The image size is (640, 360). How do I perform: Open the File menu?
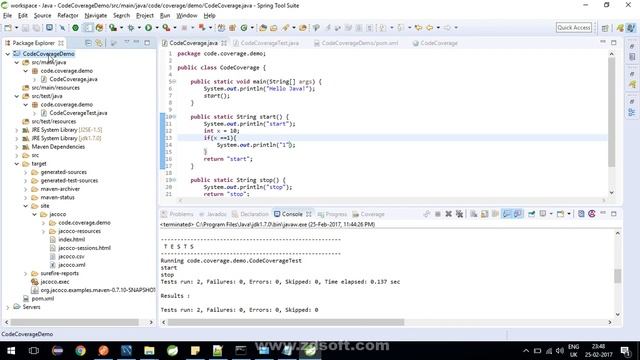pos(7,16)
